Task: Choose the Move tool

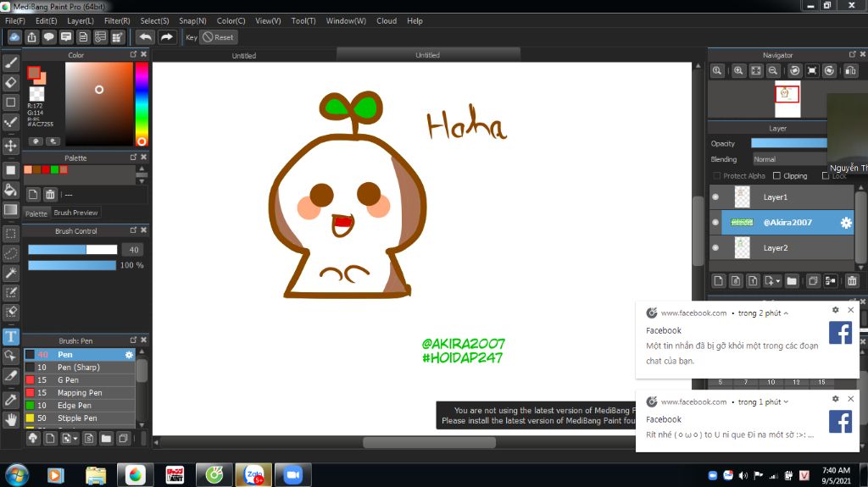Action: pyautogui.click(x=10, y=146)
